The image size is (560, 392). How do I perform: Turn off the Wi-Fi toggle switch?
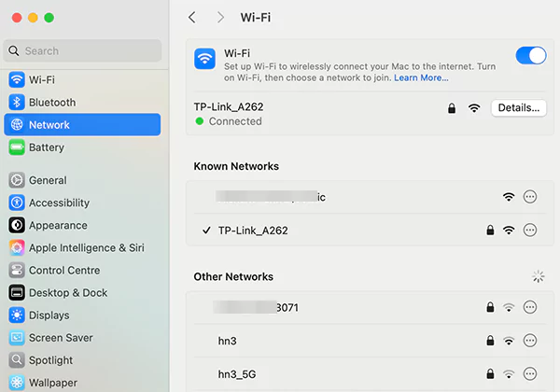(x=531, y=56)
